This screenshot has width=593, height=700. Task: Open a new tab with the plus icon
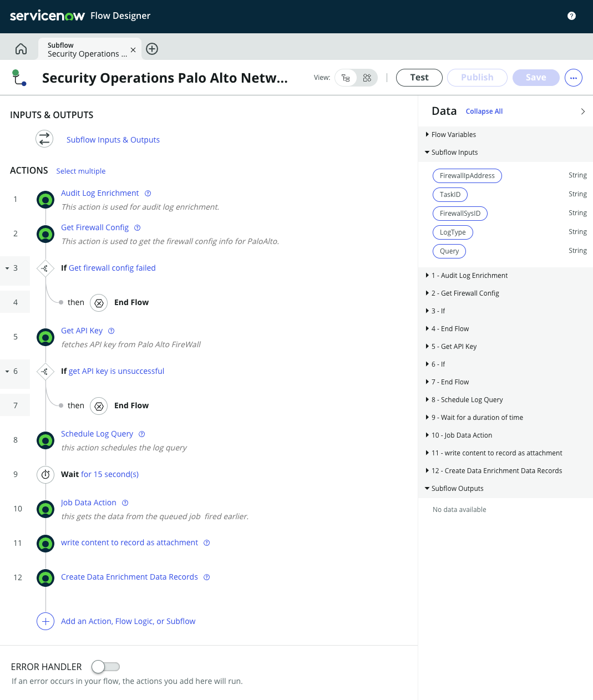pyautogui.click(x=152, y=49)
